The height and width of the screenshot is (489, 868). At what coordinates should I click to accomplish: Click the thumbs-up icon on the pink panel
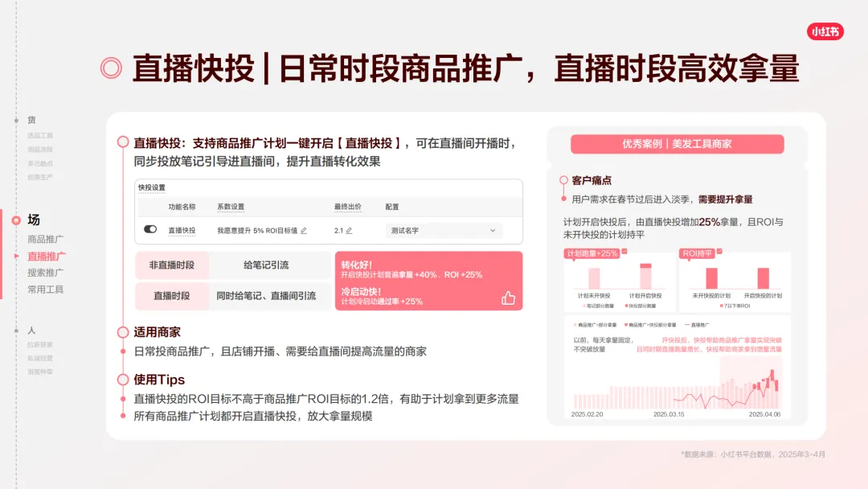(x=509, y=298)
